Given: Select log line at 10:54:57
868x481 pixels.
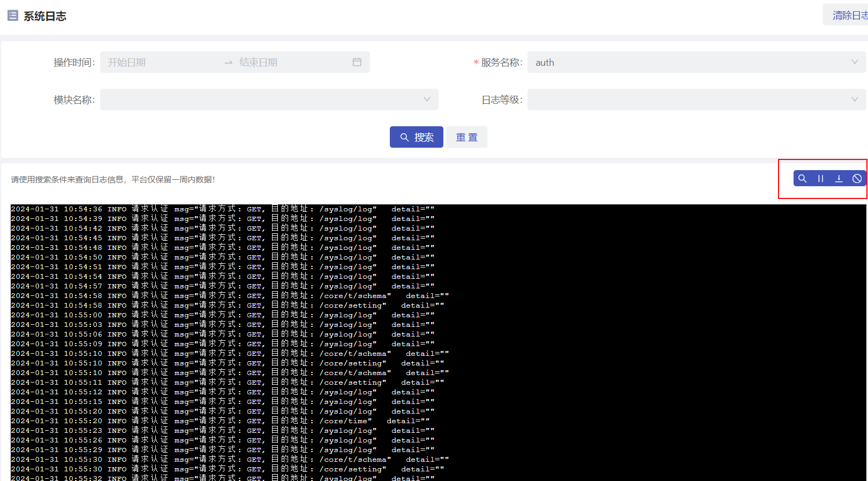Looking at the screenshot, I should click(x=223, y=286).
